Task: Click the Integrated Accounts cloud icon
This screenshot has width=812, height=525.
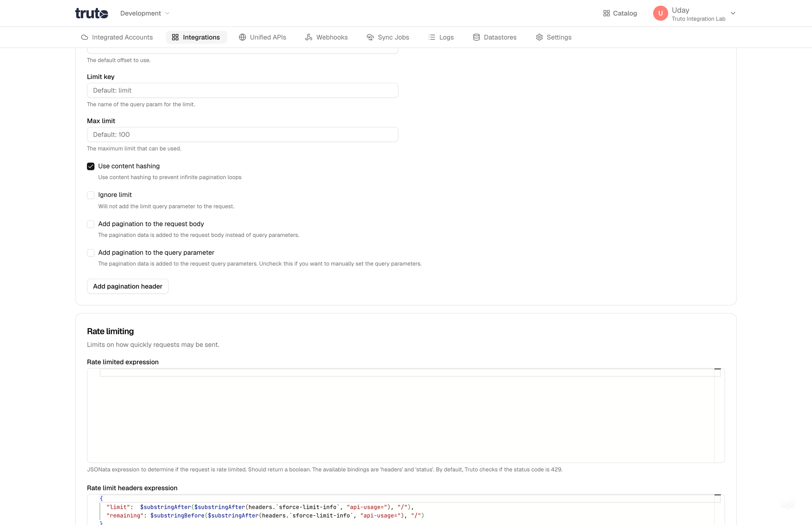Action: point(85,37)
